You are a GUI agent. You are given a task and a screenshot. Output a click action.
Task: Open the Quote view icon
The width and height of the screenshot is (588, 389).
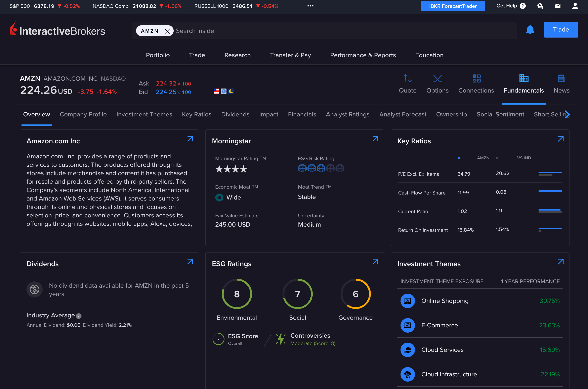[408, 78]
